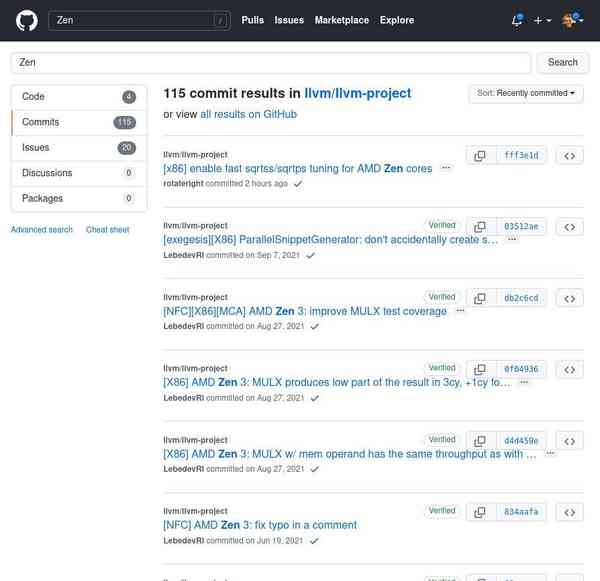Image resolution: width=600 pixels, height=581 pixels.
Task: Open Advanced search link
Action: pos(42,230)
